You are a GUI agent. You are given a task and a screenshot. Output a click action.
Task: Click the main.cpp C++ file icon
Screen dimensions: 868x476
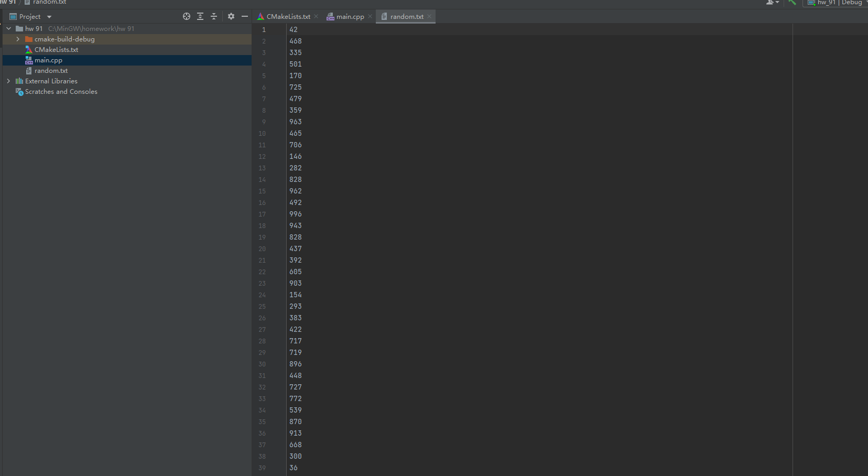(x=30, y=60)
